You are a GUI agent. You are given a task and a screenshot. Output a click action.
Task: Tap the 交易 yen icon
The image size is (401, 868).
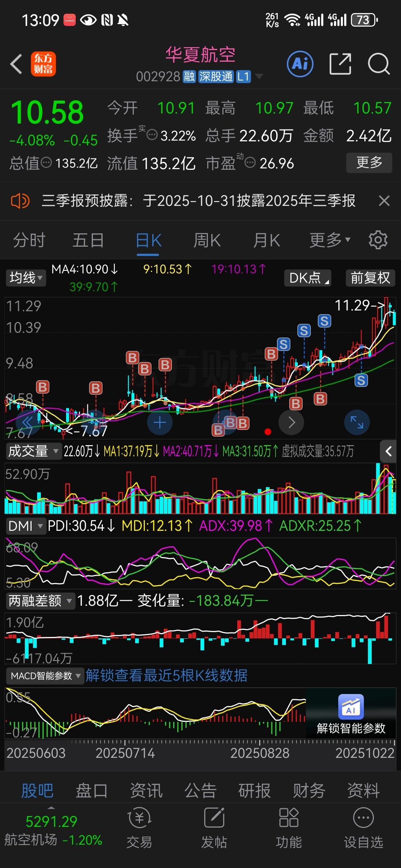pos(139,818)
